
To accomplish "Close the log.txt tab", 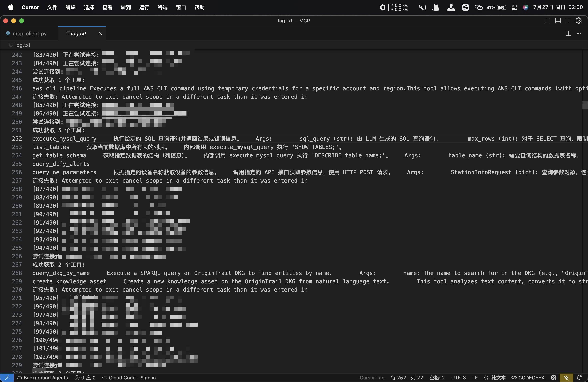I will point(100,33).
